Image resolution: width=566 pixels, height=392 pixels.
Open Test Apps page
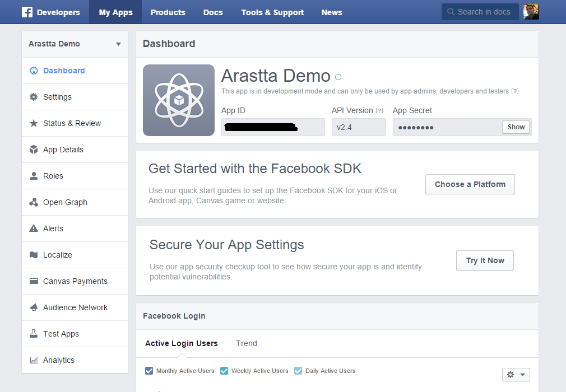pos(75,334)
